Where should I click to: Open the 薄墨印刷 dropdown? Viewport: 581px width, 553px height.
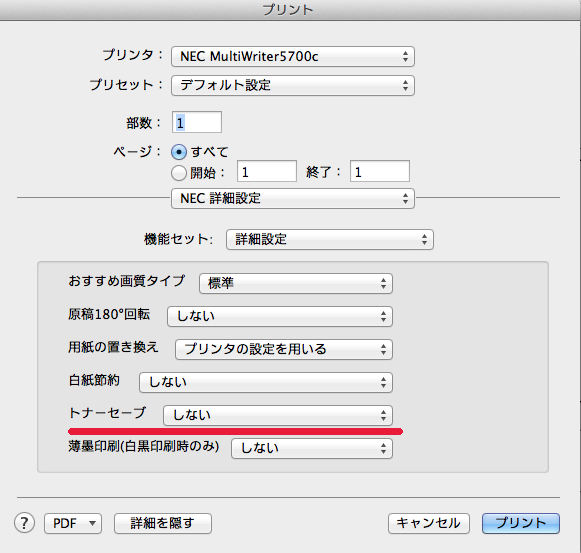pos(312,448)
